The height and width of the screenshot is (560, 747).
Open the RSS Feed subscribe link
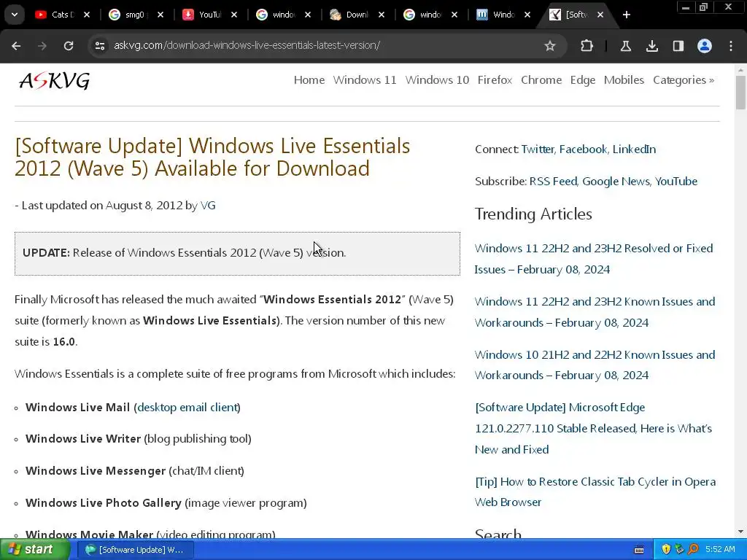553,182
